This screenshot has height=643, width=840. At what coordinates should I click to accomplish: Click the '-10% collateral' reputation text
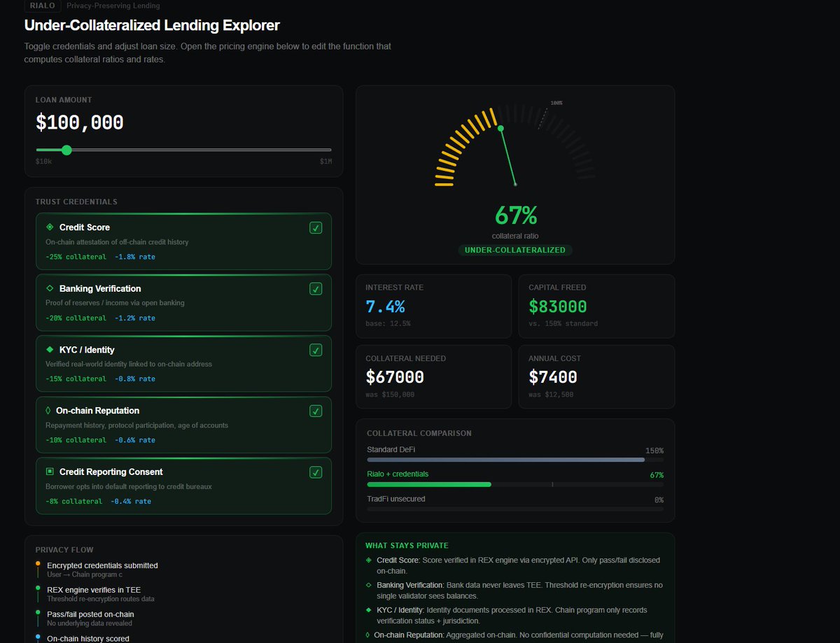[x=76, y=440]
